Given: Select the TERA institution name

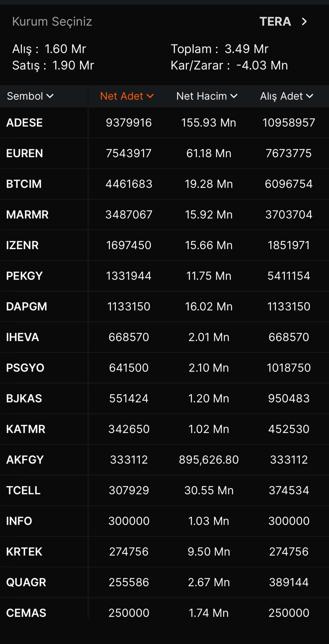Looking at the screenshot, I should [275, 22].
